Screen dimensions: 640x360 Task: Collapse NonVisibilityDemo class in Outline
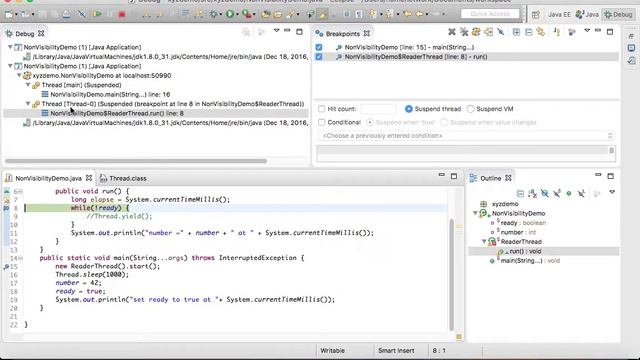(475, 213)
